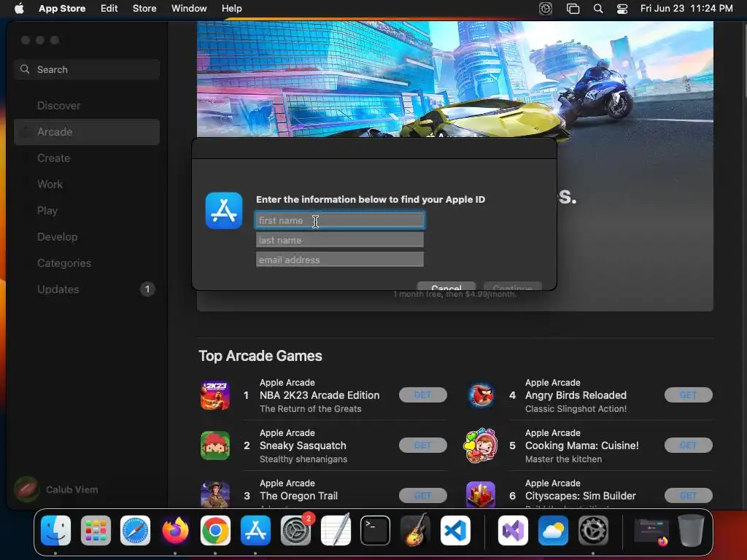Open Visual Studio Code from the Dock
747x560 pixels.
point(455,530)
